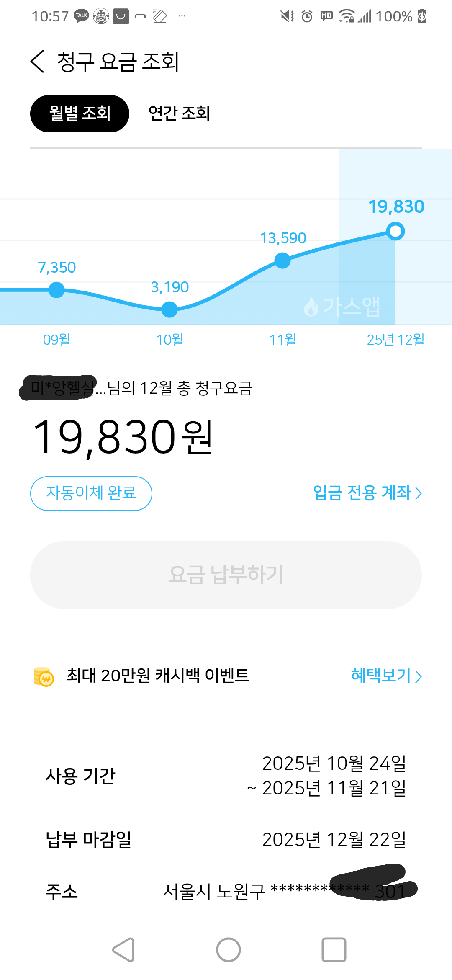Select the 10월 data point on chart

click(169, 309)
